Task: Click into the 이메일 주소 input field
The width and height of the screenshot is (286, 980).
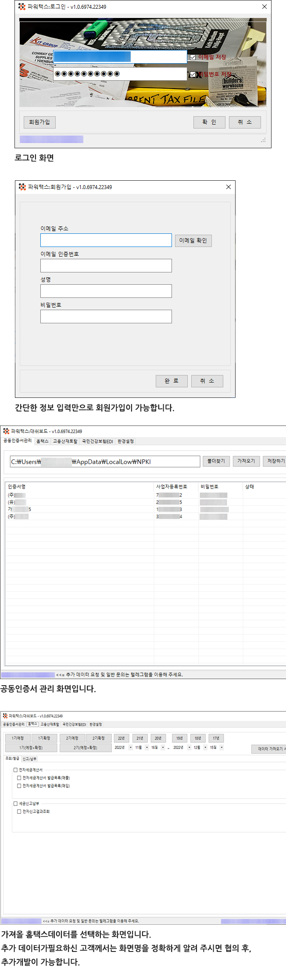Action: 106,240
